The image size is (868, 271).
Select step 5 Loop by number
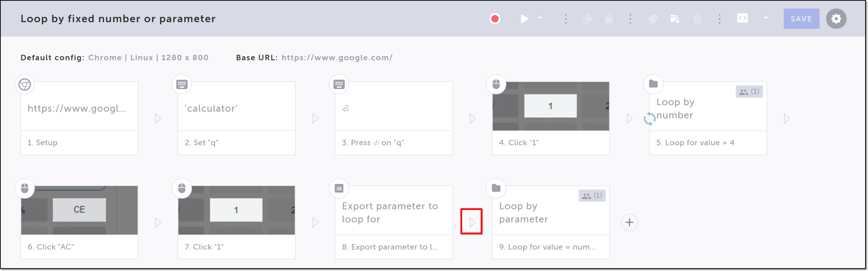[x=707, y=118]
